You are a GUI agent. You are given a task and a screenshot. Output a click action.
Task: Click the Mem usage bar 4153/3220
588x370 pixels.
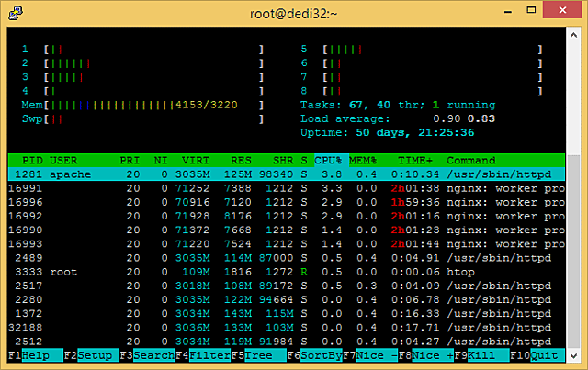[x=143, y=105]
